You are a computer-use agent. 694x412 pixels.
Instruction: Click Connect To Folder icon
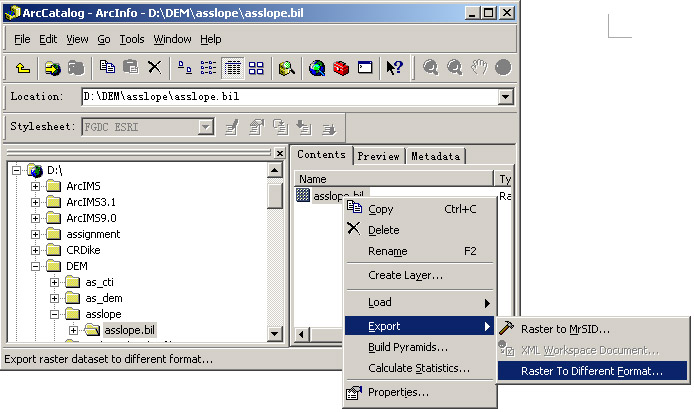pos(52,68)
